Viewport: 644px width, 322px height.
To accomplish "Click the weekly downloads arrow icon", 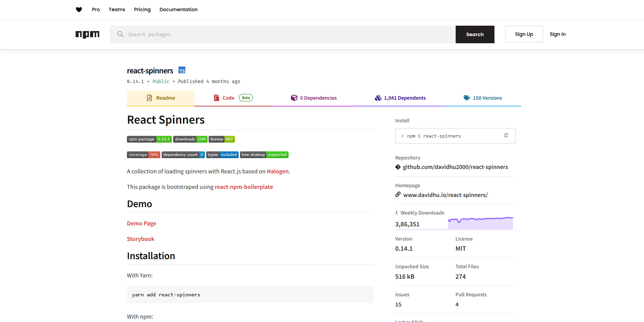I will point(397,213).
